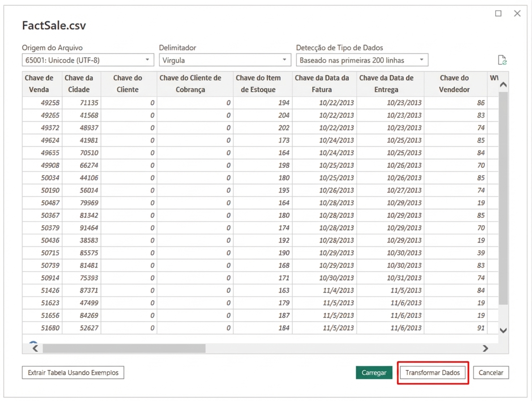The width and height of the screenshot is (532, 401).
Task: Open the Origem do Arquivo dropdown
Action: coord(88,60)
